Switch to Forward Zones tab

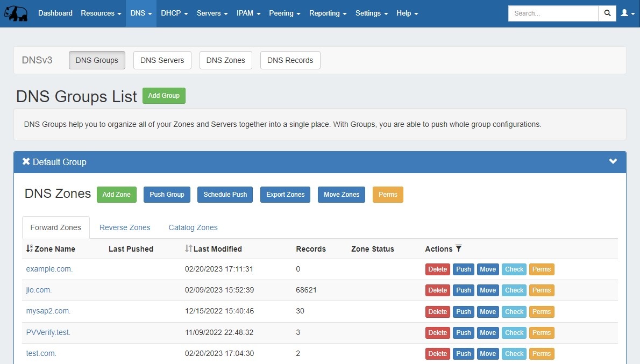coord(56,227)
